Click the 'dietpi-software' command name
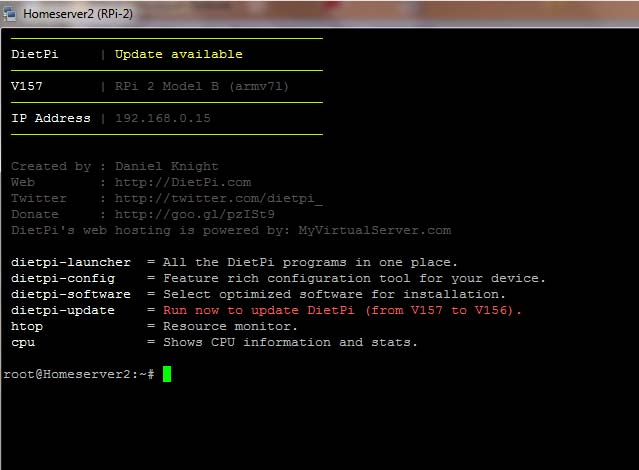The height and width of the screenshot is (470, 639). [71, 294]
